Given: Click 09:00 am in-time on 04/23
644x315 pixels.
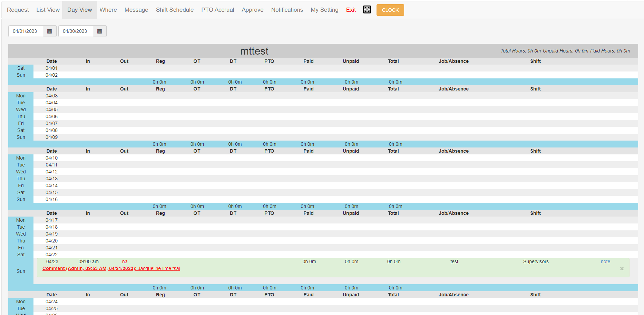Looking at the screenshot, I should pyautogui.click(x=89, y=261).
